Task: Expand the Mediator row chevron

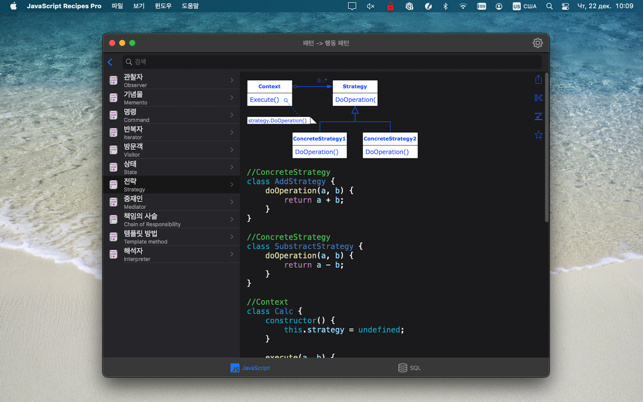Action: (x=231, y=202)
